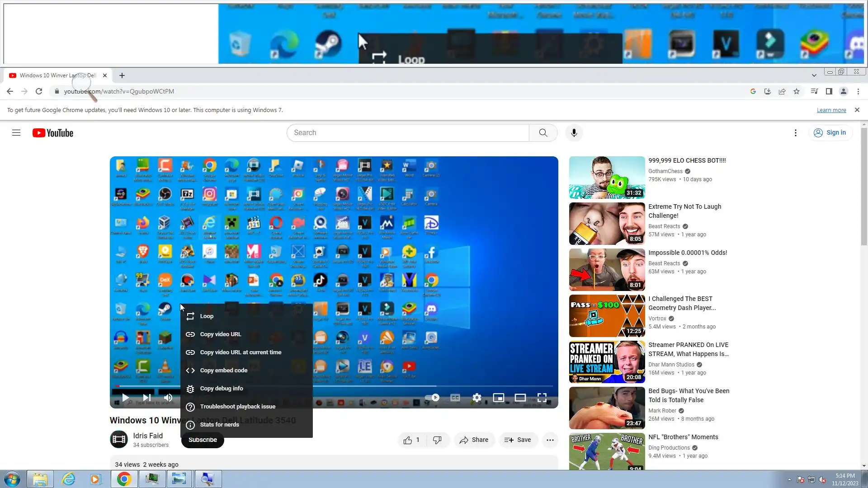Click the miniplayer icon in player

pyautogui.click(x=498, y=398)
